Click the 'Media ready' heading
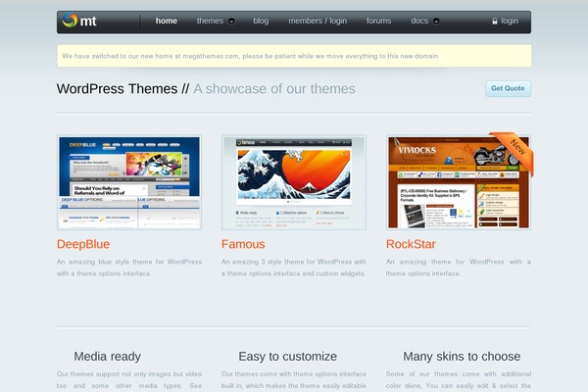 click(x=107, y=357)
